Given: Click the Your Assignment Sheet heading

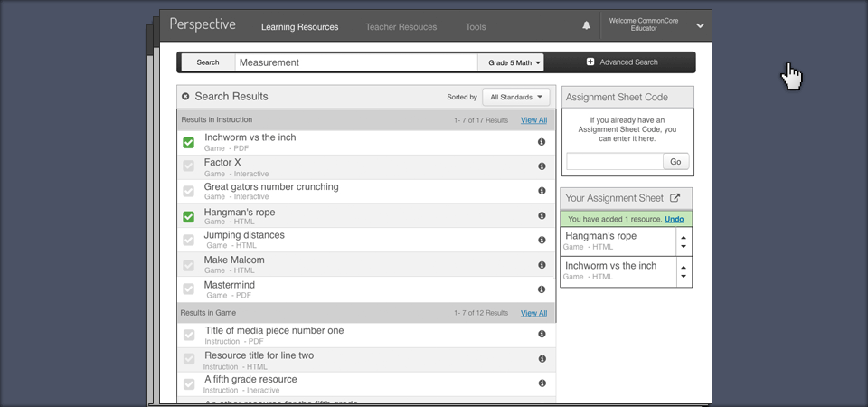Looking at the screenshot, I should point(615,198).
